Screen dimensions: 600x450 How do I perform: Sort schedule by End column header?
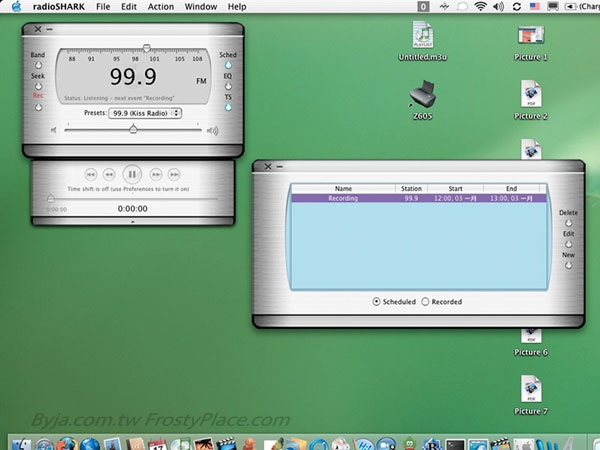point(512,188)
